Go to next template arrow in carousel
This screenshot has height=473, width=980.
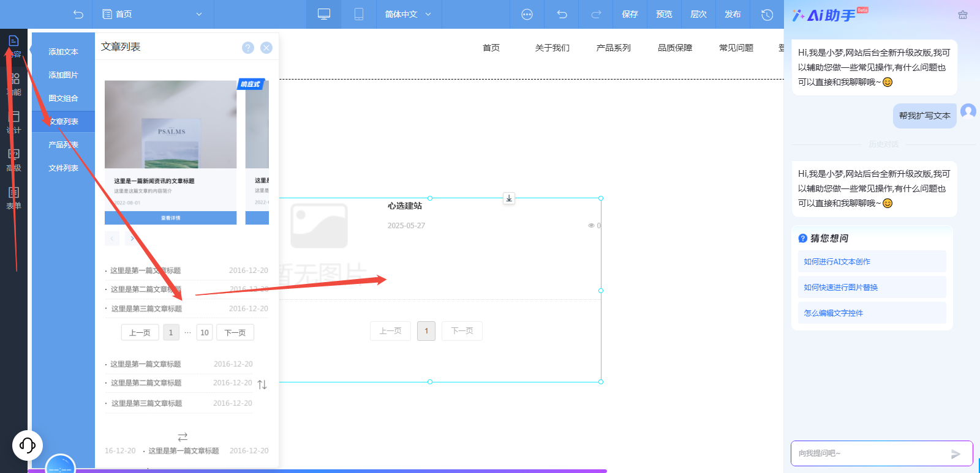pyautogui.click(x=132, y=239)
